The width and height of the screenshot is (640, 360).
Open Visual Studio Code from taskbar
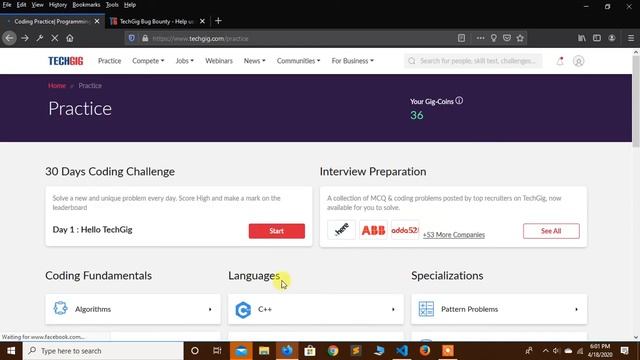pos(402,351)
